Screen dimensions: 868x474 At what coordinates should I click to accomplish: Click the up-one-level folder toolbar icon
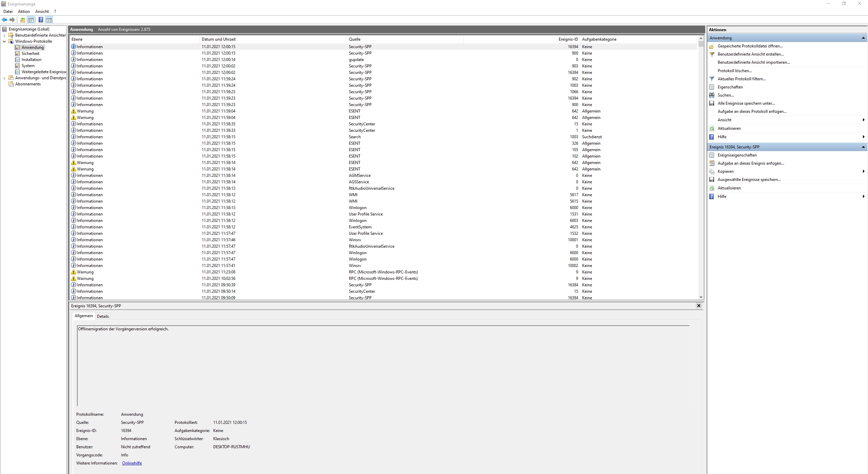click(23, 20)
